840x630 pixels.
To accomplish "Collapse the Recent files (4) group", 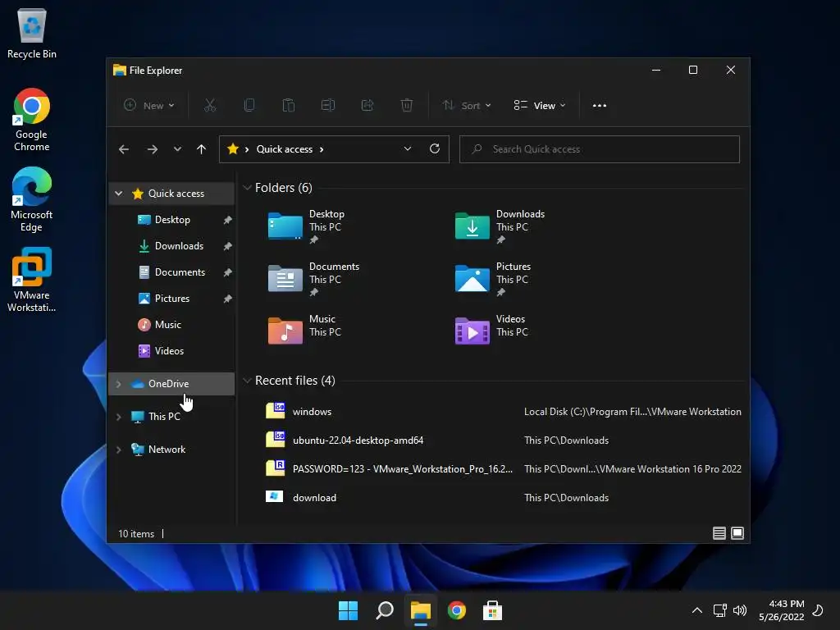I will (247, 381).
